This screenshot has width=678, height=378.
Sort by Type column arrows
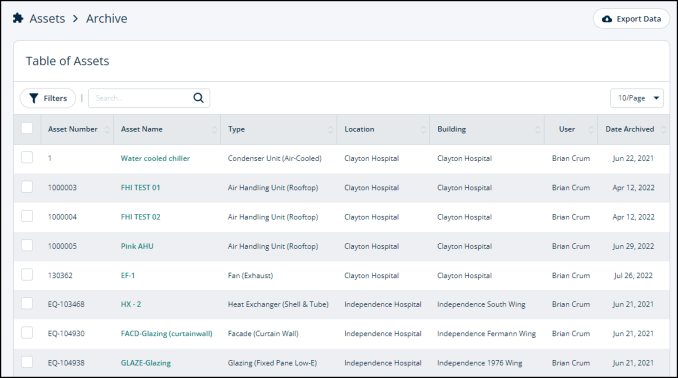tap(330, 129)
